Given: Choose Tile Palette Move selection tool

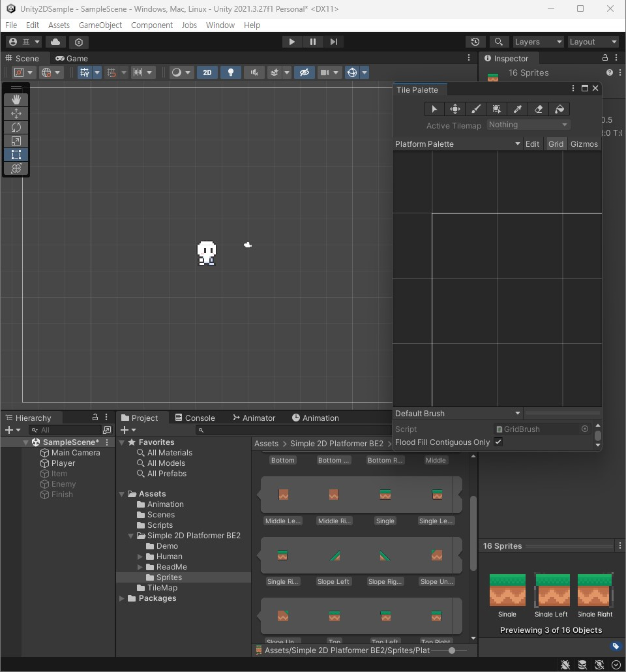Looking at the screenshot, I should click(x=455, y=110).
